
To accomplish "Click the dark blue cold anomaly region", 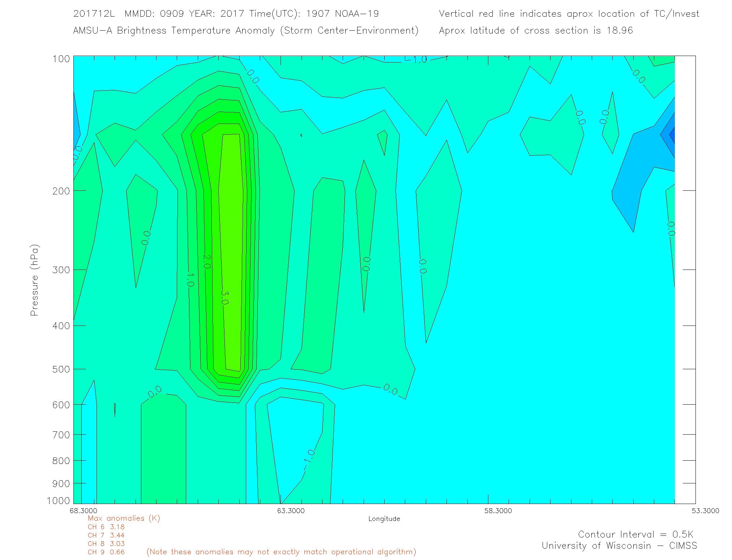I will 672,135.
